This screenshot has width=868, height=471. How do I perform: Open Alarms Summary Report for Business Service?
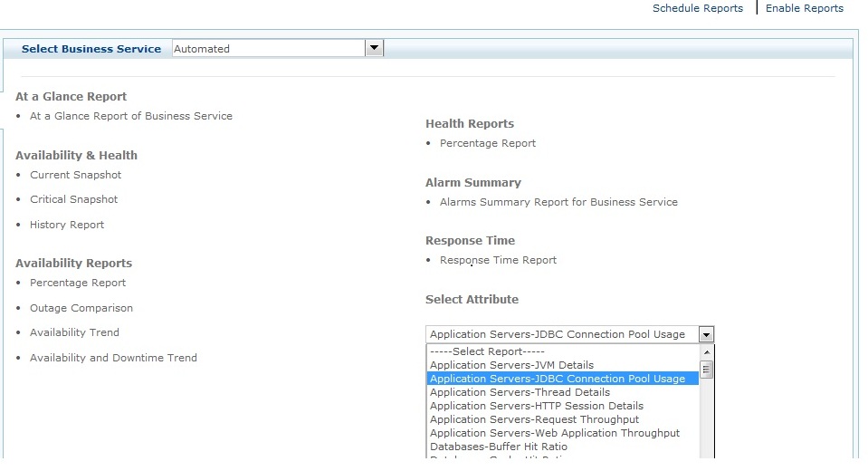558,202
